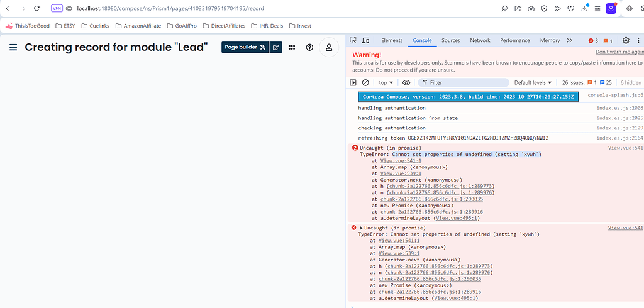The height and width of the screenshot is (308, 644).
Task: Switch to the Elements tab
Action: click(392, 40)
